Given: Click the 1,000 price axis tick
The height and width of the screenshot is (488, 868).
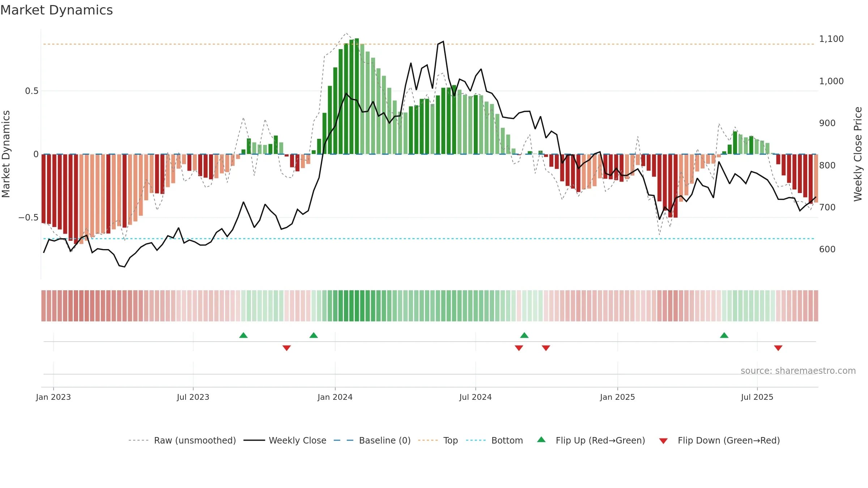Looking at the screenshot, I should pyautogui.click(x=831, y=81).
